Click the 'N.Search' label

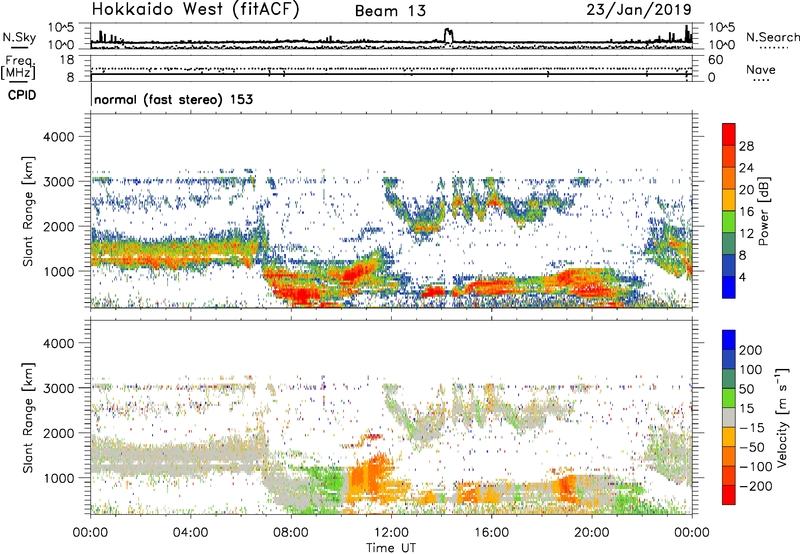point(772,37)
